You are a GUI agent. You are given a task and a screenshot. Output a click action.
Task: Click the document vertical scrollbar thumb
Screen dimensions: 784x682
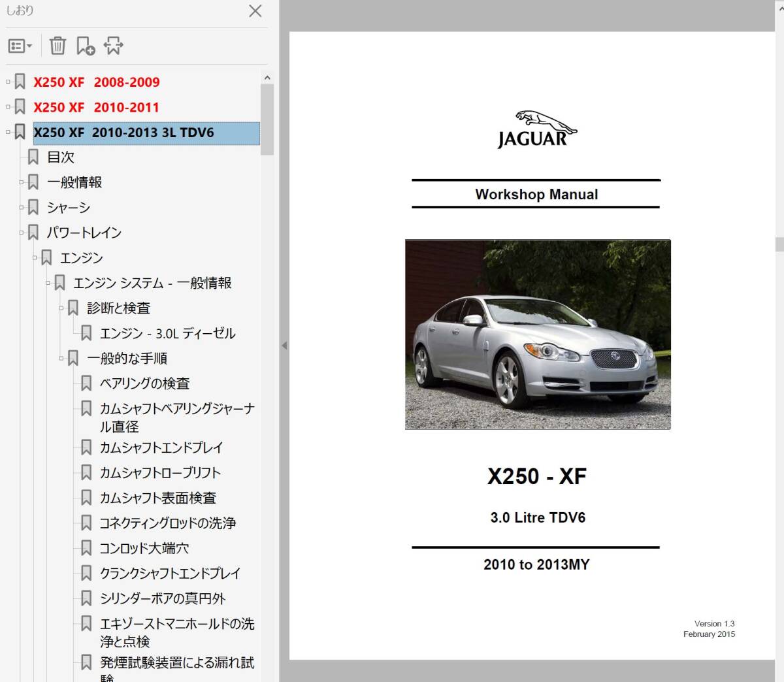click(779, 244)
